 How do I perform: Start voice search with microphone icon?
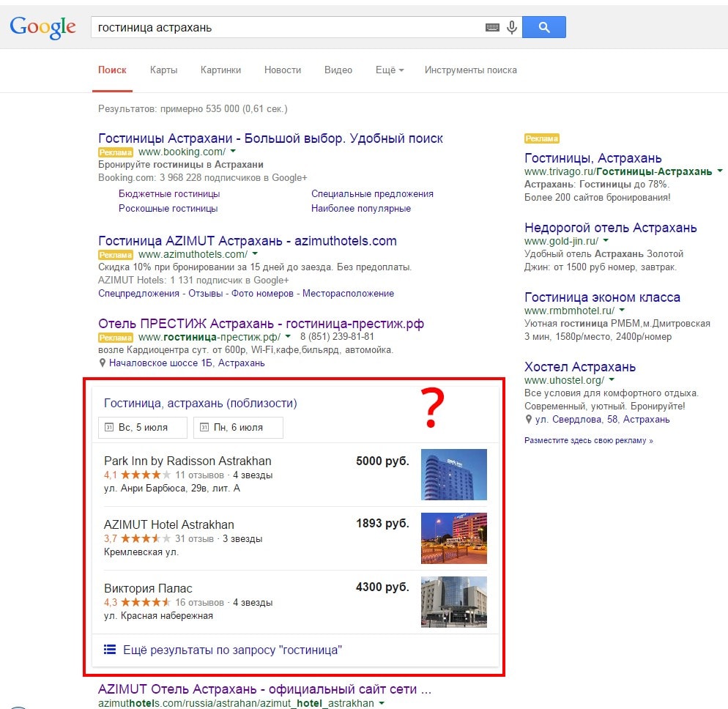click(512, 27)
